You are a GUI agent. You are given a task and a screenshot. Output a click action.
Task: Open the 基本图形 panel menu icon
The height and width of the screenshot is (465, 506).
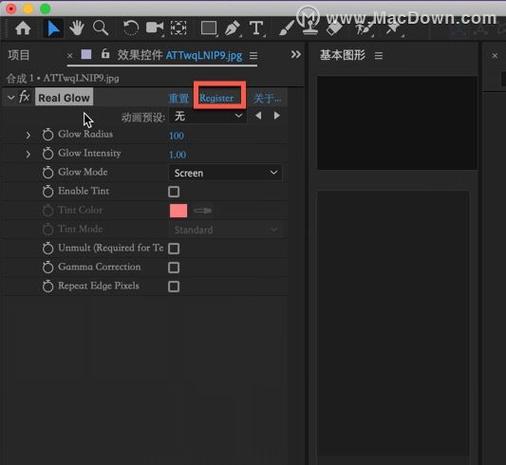[x=378, y=56]
